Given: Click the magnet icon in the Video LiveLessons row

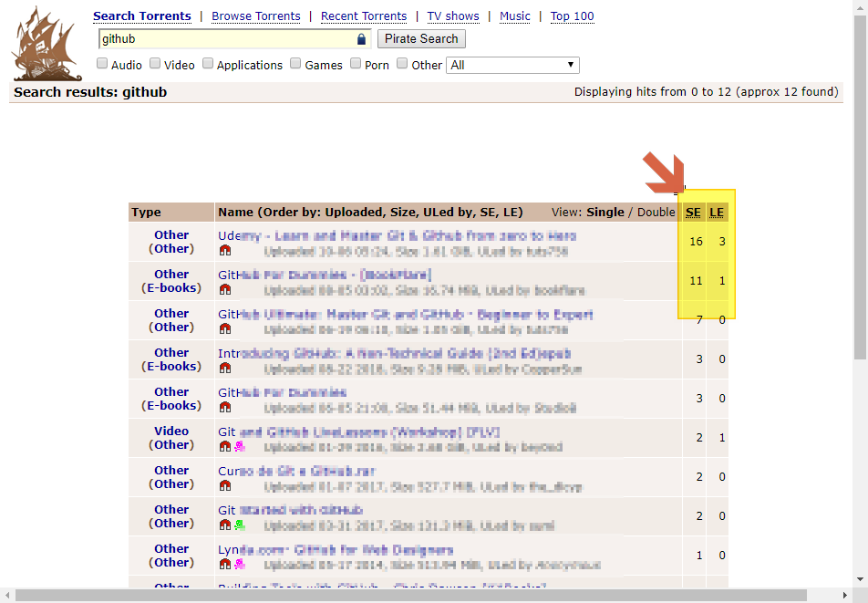Looking at the screenshot, I should pos(224,446).
